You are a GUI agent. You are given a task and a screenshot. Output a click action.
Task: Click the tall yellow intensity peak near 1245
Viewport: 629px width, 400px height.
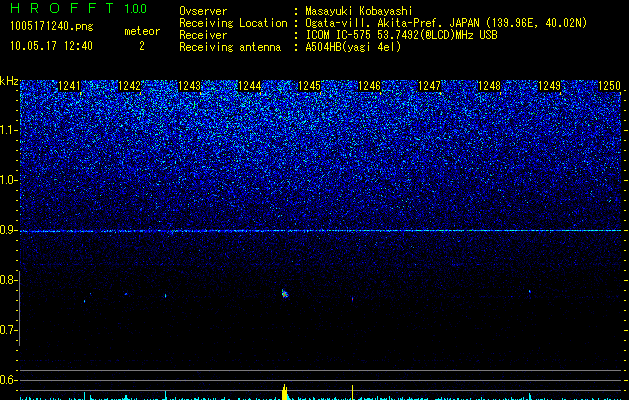284,392
